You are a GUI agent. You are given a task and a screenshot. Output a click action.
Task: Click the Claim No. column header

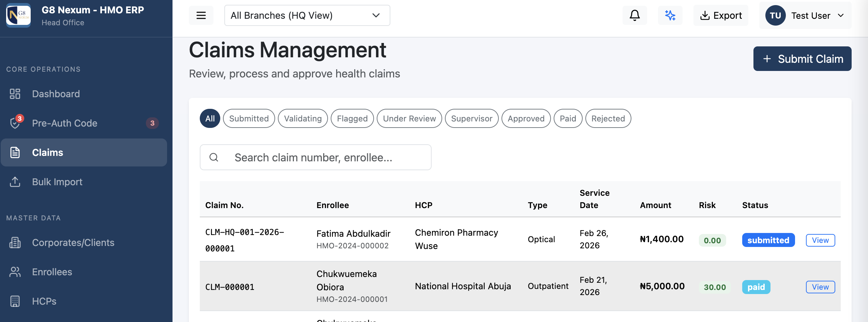tap(224, 205)
